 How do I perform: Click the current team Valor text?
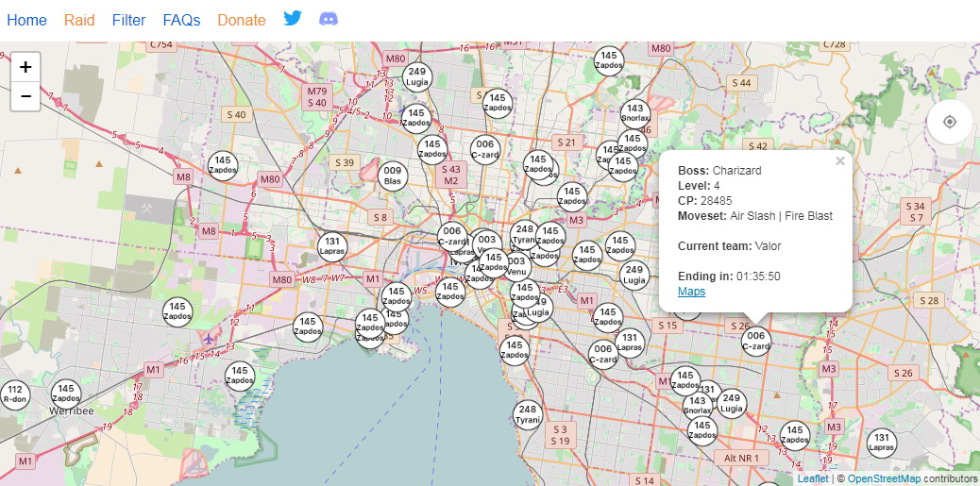pos(769,246)
